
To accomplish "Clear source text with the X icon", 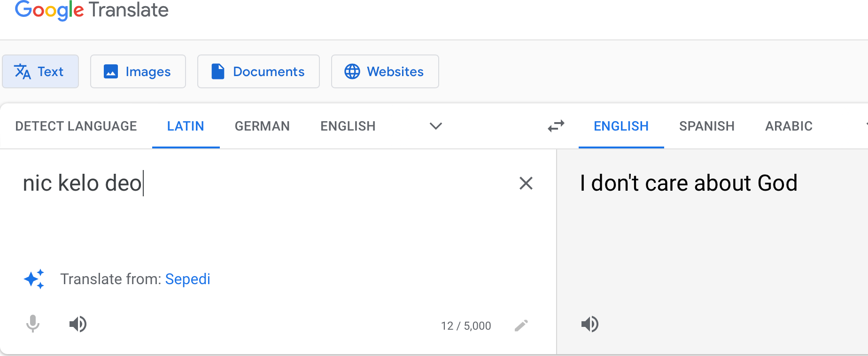I will 526,183.
